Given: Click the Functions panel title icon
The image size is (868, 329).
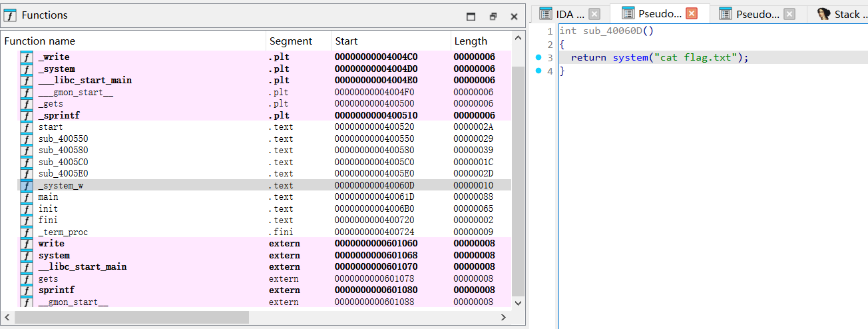Looking at the screenshot, I should (x=10, y=15).
